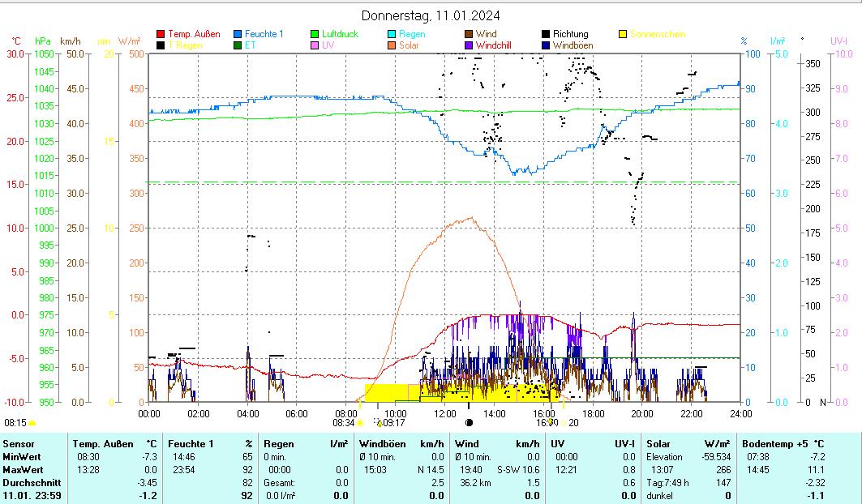Click the cyan Regen legend square
Screen dimensions: 862x504
[392, 35]
